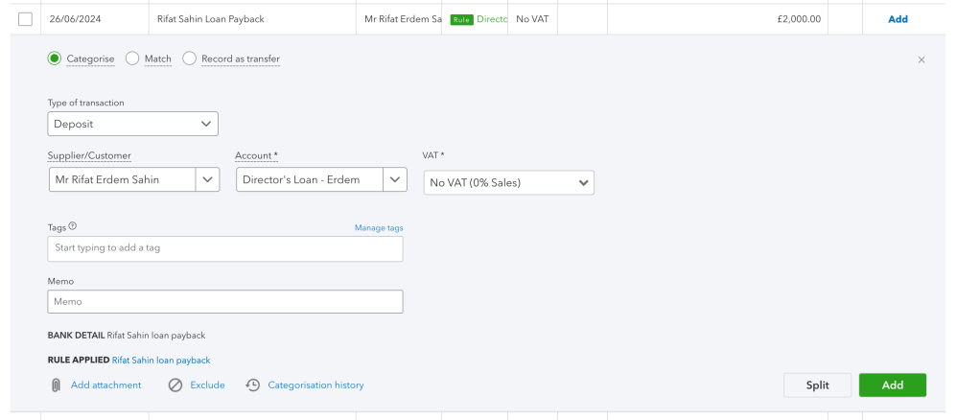Tick the 26/06/2024 transaction checkbox

click(x=26, y=19)
